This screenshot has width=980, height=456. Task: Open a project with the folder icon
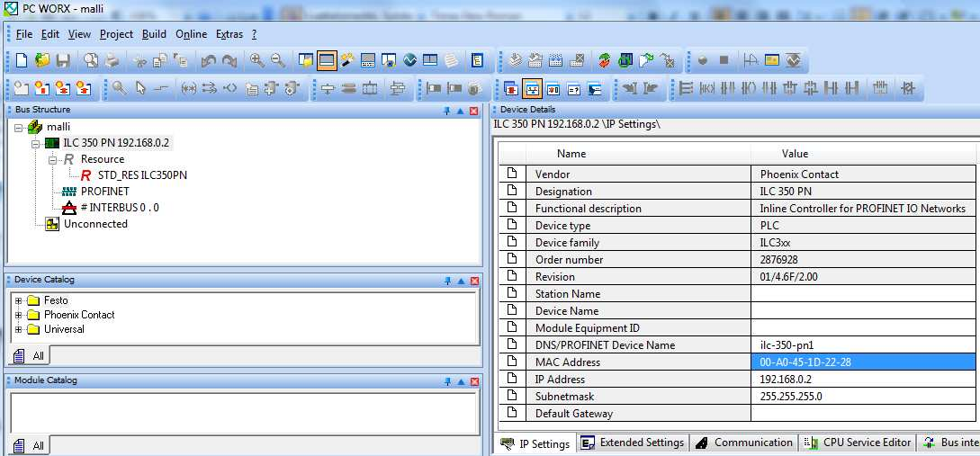pyautogui.click(x=42, y=60)
